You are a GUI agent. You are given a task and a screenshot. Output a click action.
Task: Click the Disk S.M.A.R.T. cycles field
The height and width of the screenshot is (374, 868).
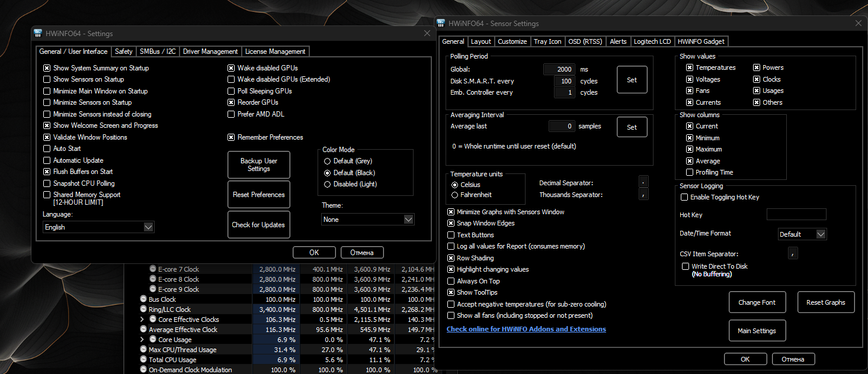[x=565, y=81]
